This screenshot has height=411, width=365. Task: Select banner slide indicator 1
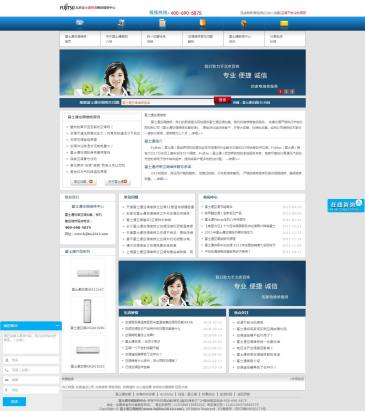280,91
